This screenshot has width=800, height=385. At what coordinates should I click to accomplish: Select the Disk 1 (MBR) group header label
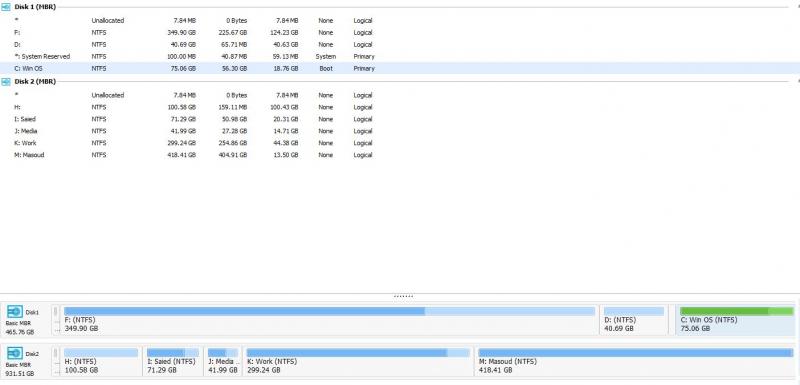35,7
